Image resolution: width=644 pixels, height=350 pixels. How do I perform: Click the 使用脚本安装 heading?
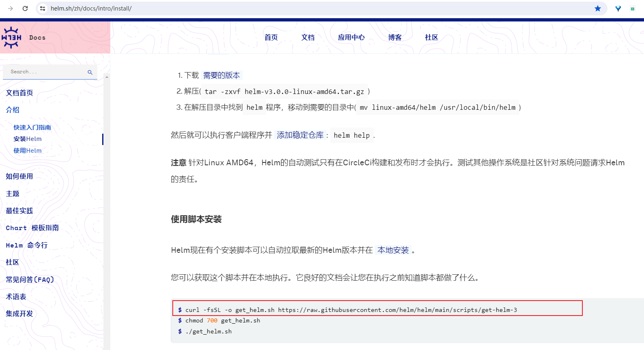(x=196, y=219)
